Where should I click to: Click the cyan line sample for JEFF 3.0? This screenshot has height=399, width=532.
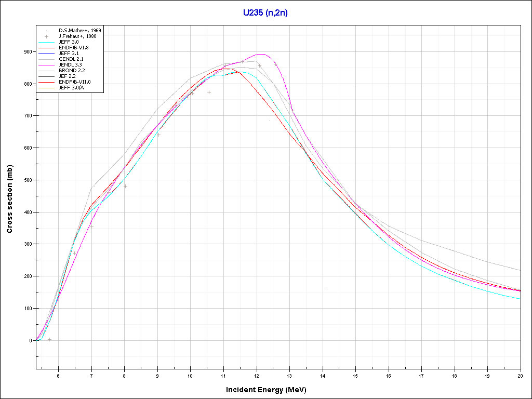[x=47, y=42]
